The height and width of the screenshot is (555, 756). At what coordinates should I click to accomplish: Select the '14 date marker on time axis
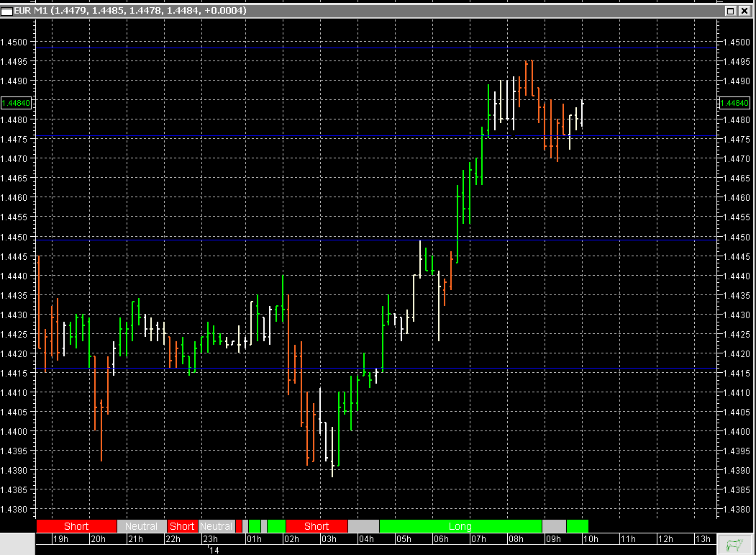tap(213, 549)
